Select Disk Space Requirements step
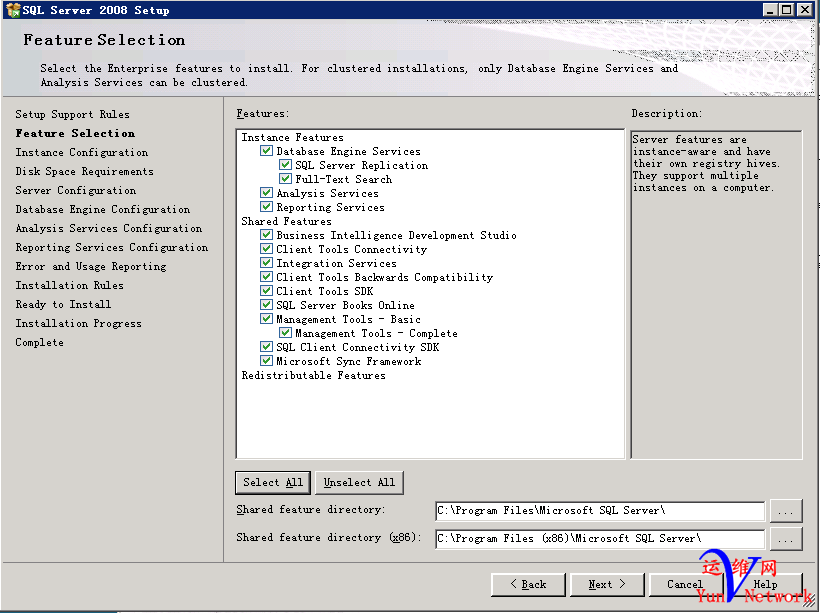This screenshot has height=613, width=820. click(x=84, y=171)
